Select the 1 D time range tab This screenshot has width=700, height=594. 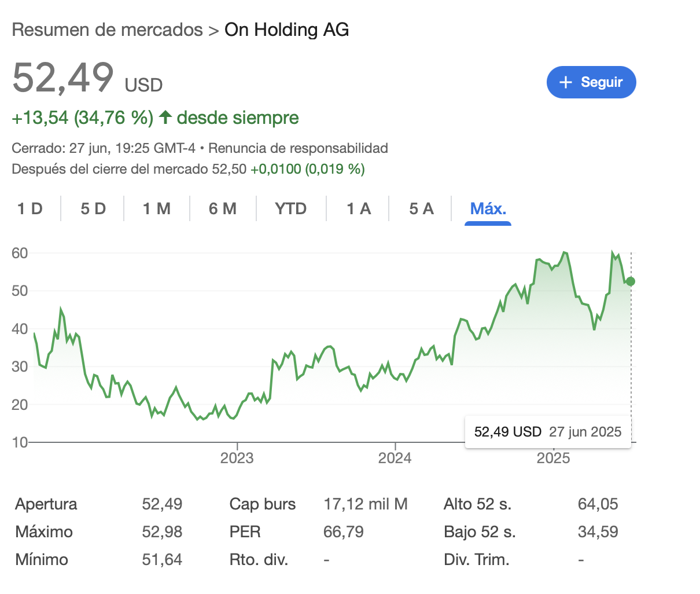30,208
